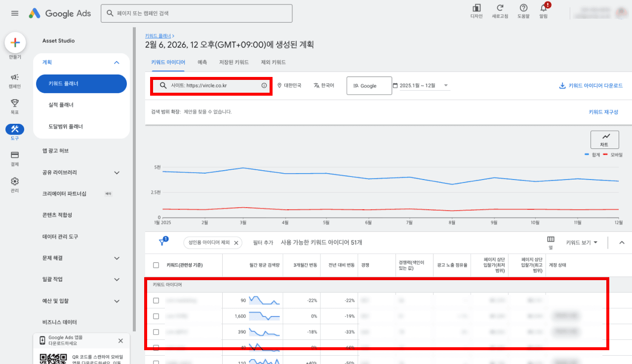Check the first keyword row checkbox
The image size is (632, 364).
click(157, 300)
